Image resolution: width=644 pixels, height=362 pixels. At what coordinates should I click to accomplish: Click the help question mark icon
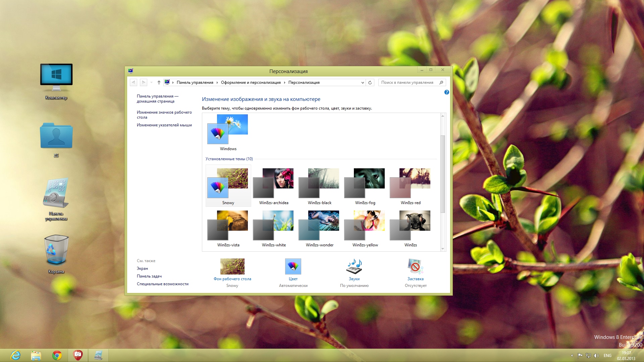click(x=446, y=92)
